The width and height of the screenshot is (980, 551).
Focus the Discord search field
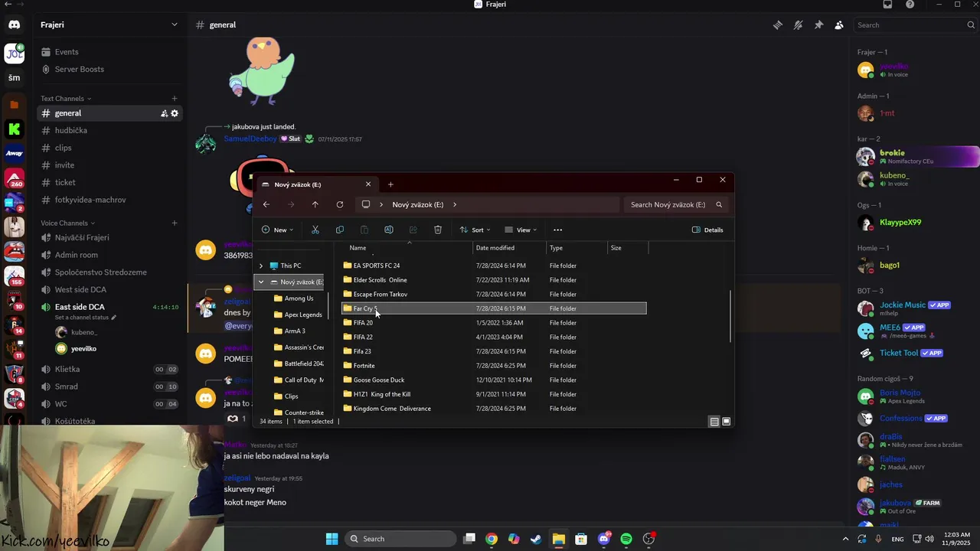pyautogui.click(x=915, y=25)
